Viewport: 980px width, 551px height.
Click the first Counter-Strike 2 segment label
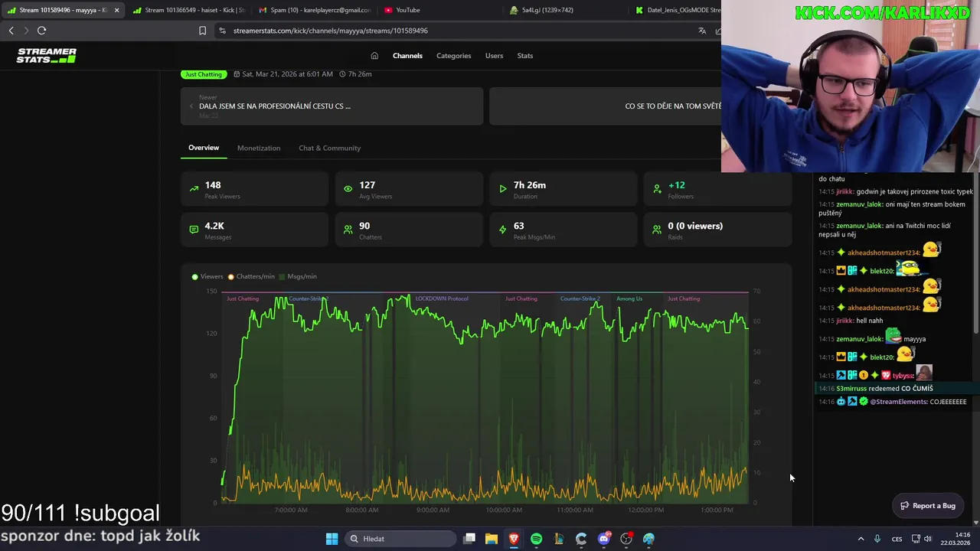(x=309, y=298)
